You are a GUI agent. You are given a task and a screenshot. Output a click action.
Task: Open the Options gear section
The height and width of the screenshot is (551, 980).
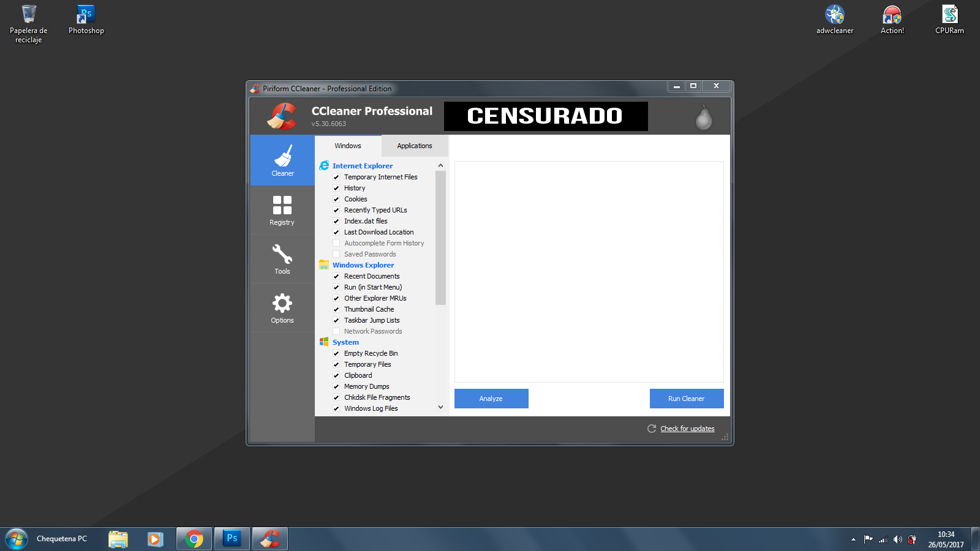[282, 308]
